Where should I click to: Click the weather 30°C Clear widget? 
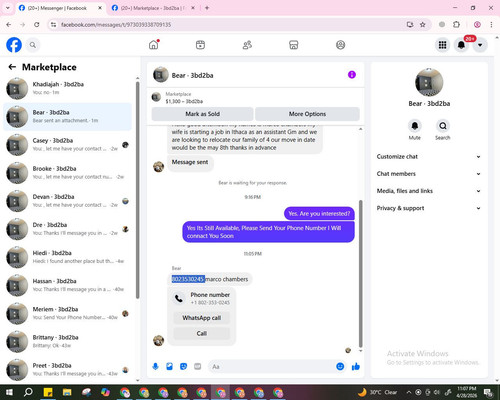pos(378,392)
